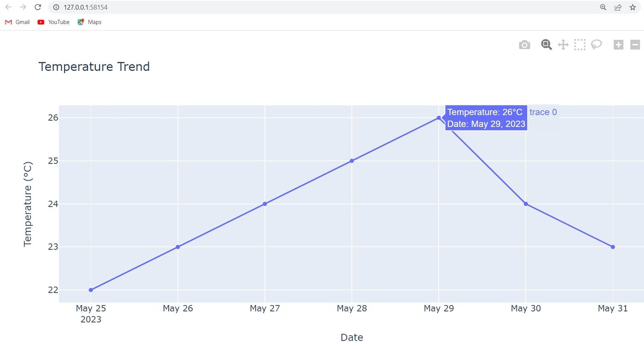This screenshot has width=644, height=349.
Task: Go forward in browser
Action: [23, 7]
